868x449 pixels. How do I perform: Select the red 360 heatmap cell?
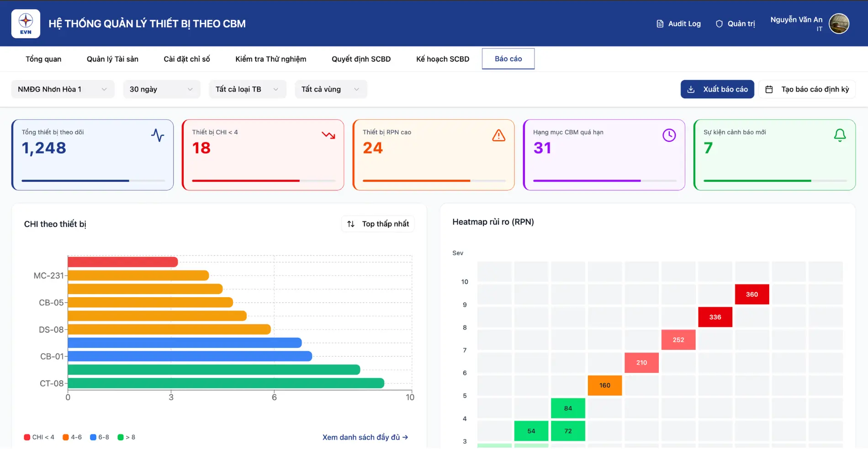point(752,294)
